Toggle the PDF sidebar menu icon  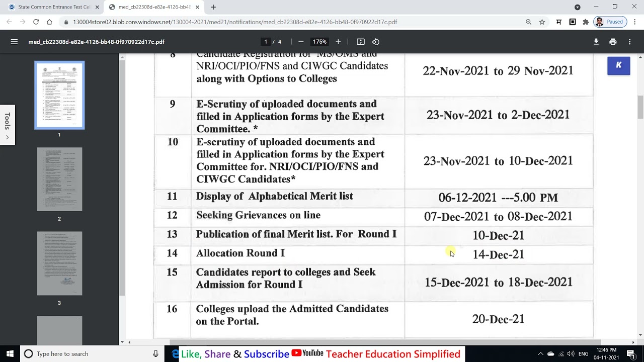click(14, 42)
